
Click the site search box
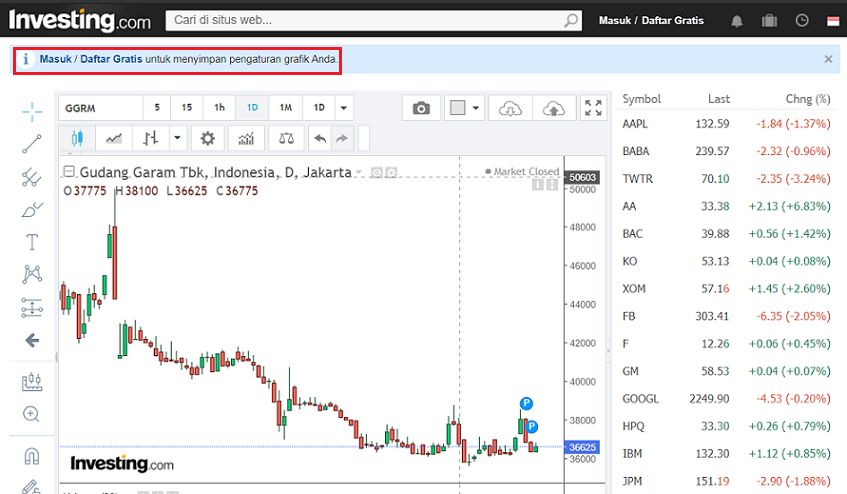(x=374, y=21)
